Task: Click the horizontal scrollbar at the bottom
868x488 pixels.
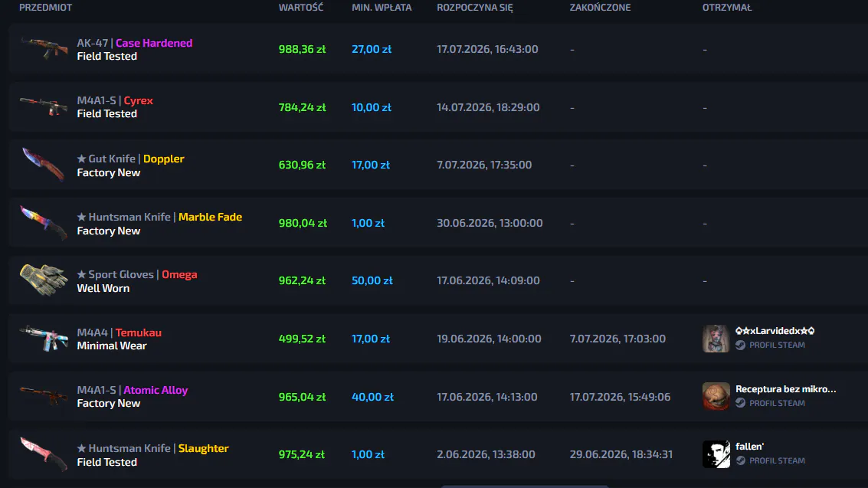Action: coord(525,486)
